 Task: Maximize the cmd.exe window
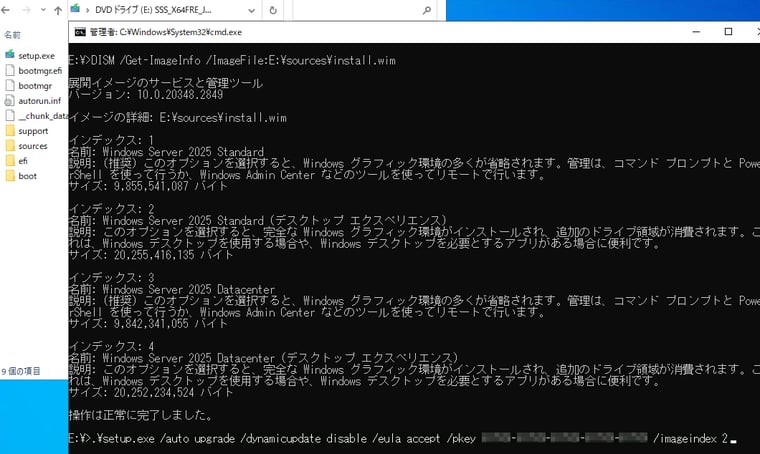728,31
